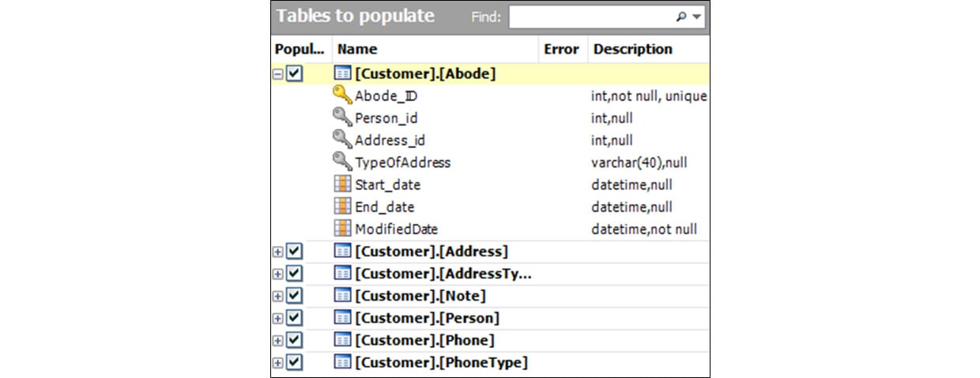Click the Error column header
This screenshot has height=378, width=980.
563,49
